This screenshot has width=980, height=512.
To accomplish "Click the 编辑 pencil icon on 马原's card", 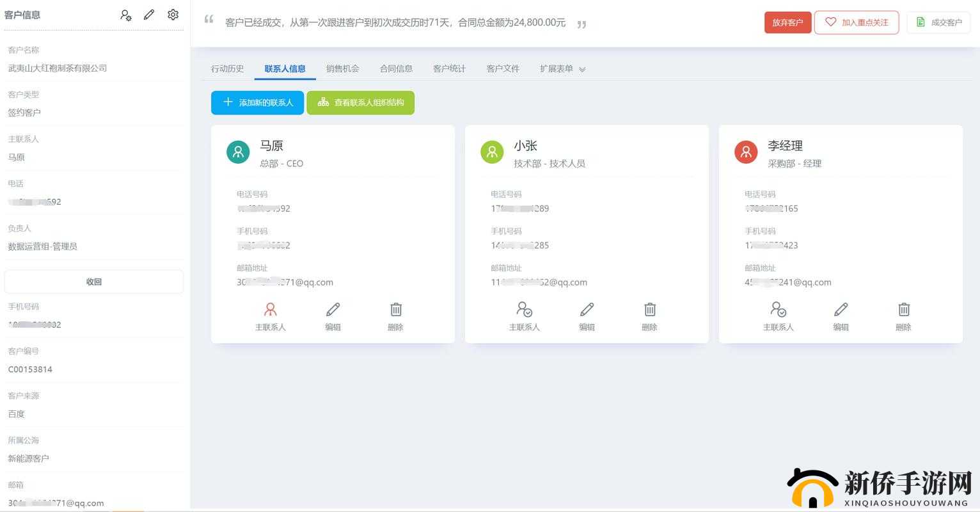I will (x=333, y=310).
